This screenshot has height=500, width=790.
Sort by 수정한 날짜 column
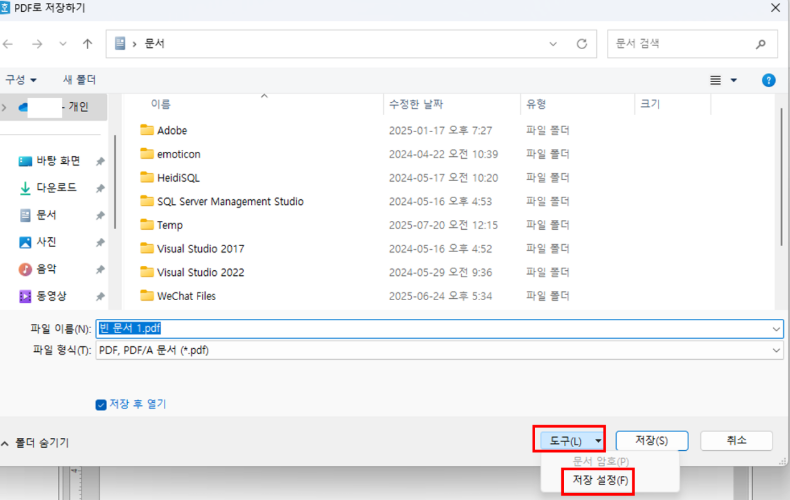416,104
